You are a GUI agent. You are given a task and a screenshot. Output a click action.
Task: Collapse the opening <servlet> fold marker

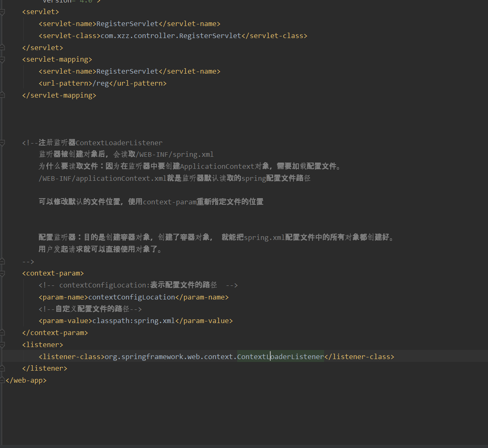coord(2,12)
